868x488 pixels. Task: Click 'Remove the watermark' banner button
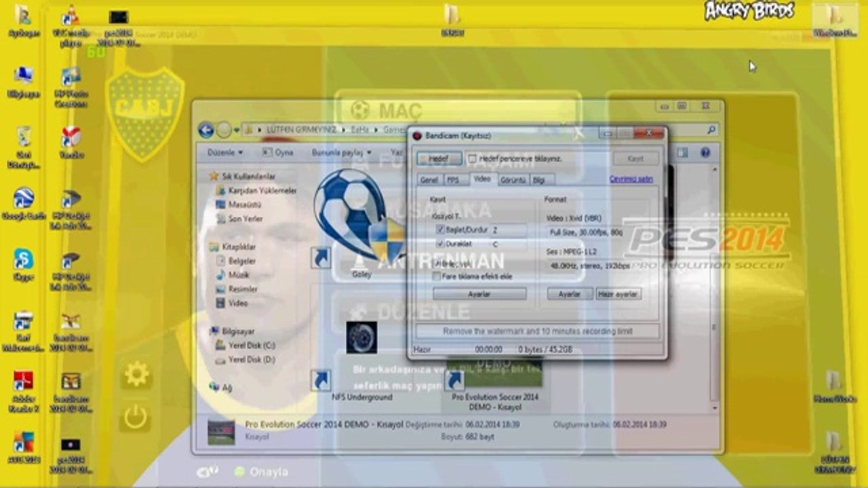(x=537, y=331)
